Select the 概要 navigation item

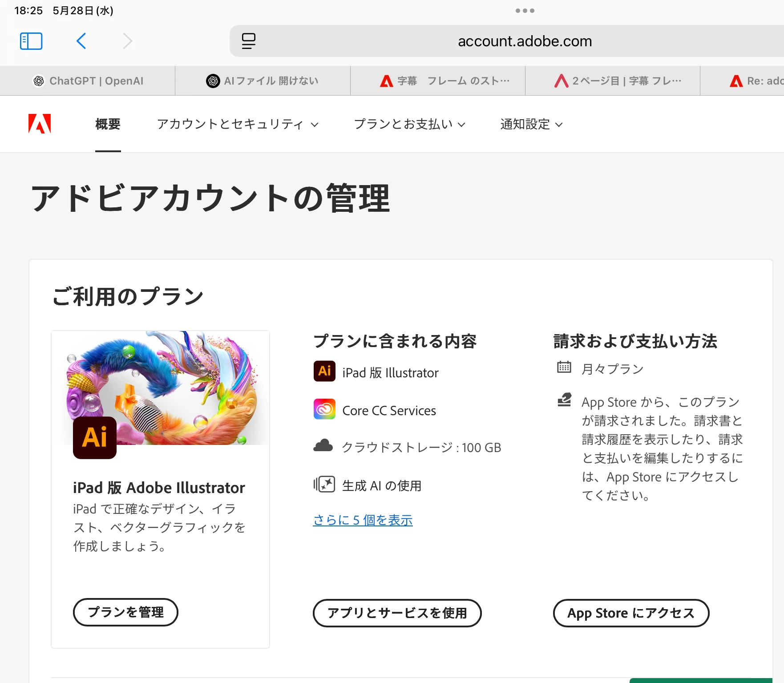[x=108, y=124]
